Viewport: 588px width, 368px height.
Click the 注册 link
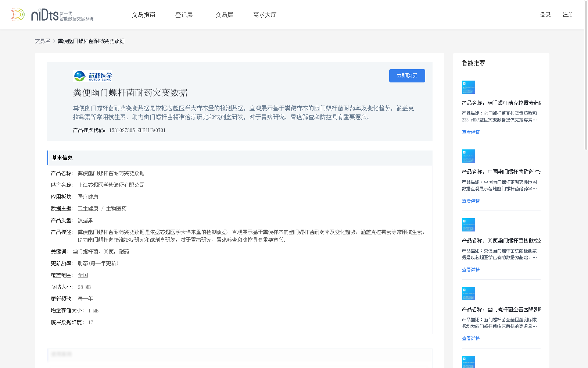pos(568,15)
